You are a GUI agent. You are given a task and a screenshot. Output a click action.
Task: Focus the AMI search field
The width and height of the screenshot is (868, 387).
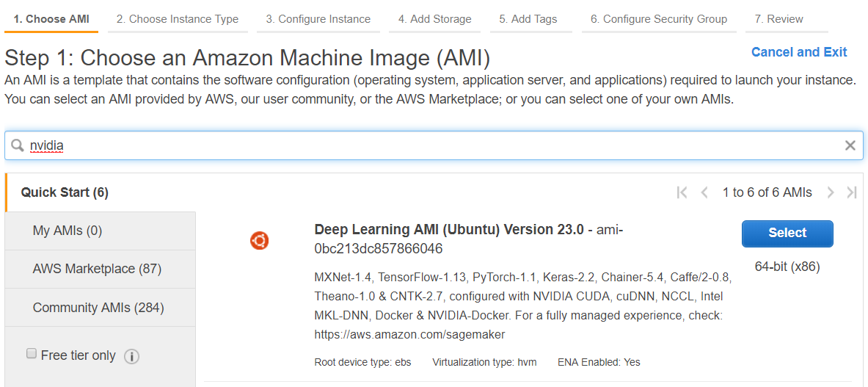pos(434,145)
